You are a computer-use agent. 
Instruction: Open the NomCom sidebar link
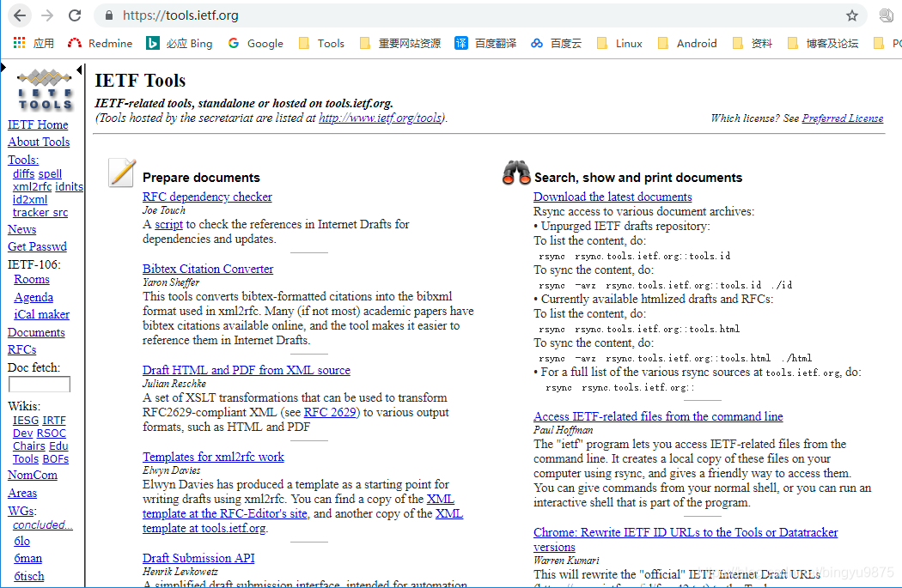click(33, 476)
